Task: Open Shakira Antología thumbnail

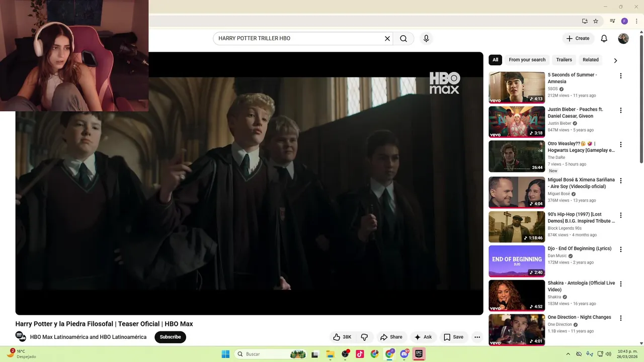Action: 517,296
